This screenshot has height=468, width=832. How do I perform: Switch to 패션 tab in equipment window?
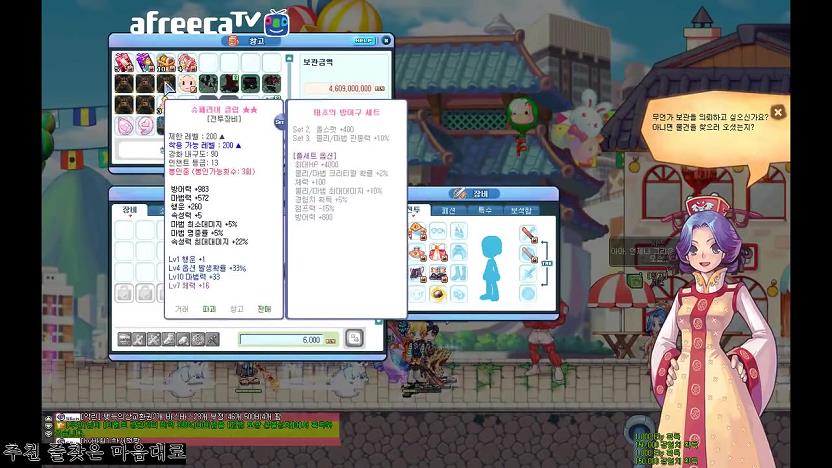click(448, 210)
